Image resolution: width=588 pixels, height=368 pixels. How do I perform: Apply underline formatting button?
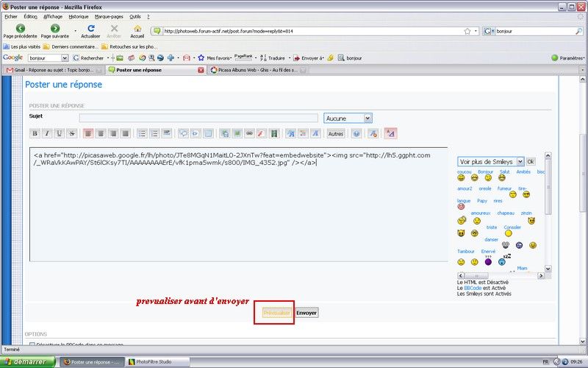click(60, 133)
